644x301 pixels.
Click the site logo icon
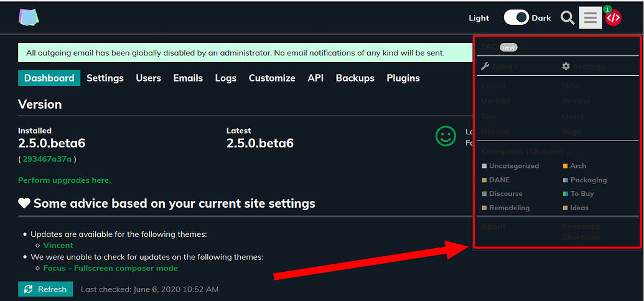(x=29, y=17)
